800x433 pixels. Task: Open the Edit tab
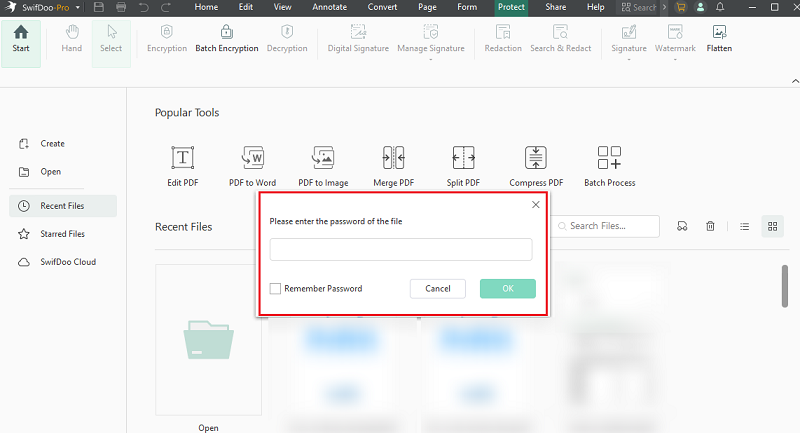tap(245, 7)
